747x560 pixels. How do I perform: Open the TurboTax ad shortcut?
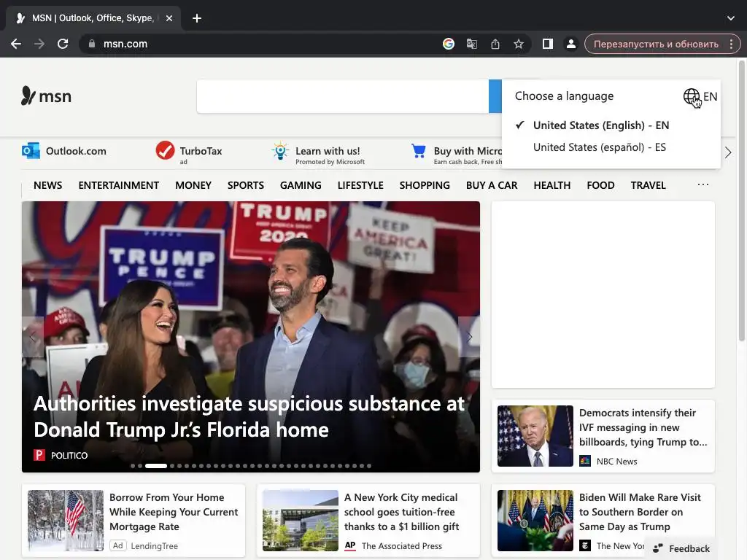point(189,152)
